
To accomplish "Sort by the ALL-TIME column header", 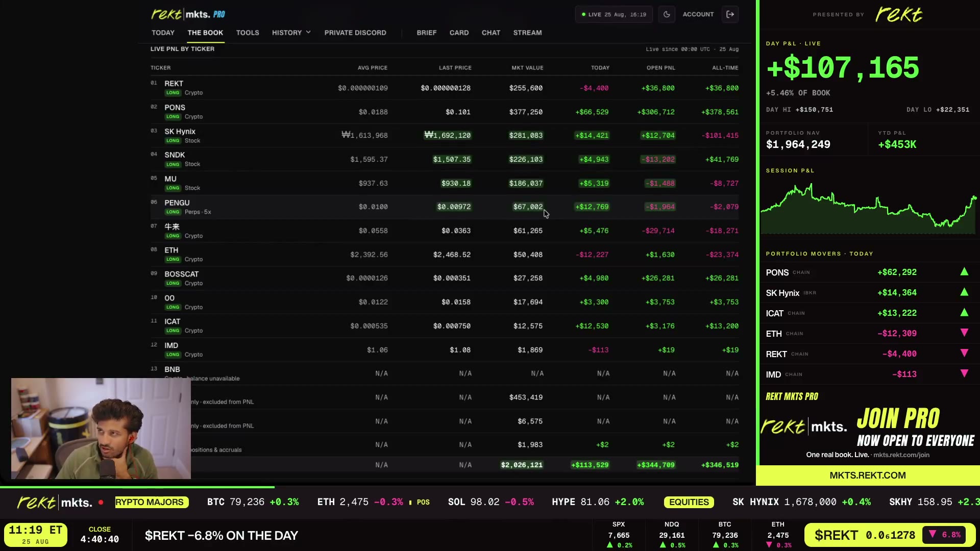I will 725,68.
